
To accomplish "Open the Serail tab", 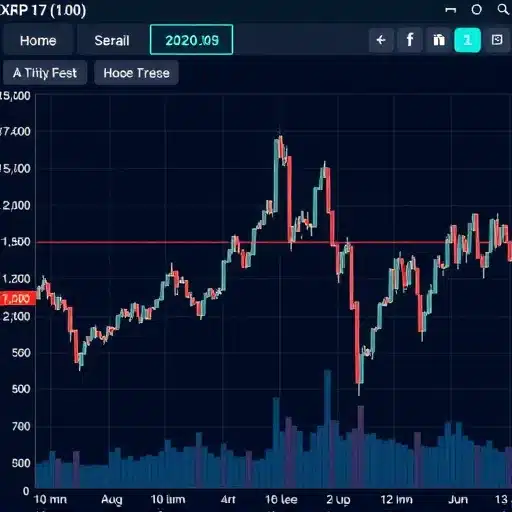I will (x=112, y=41).
